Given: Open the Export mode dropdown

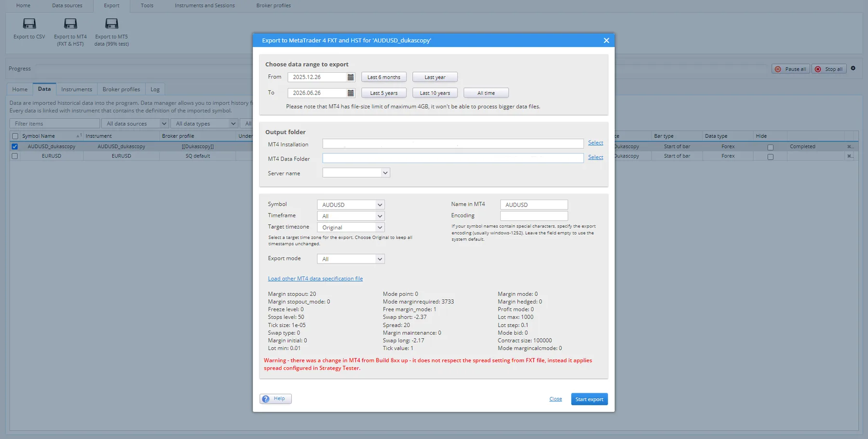Looking at the screenshot, I should [x=351, y=259].
